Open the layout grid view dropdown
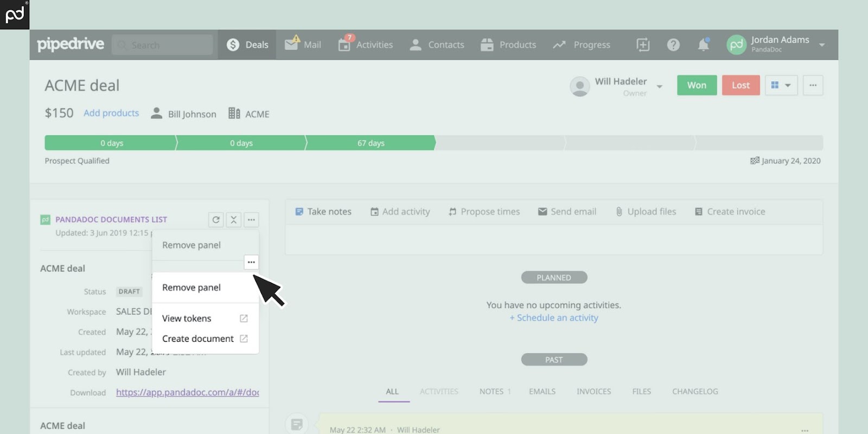The image size is (868, 434). (781, 85)
